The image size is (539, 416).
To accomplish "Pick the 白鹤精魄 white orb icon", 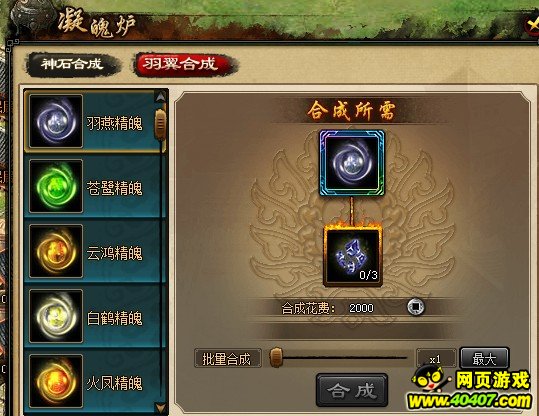I will (56, 316).
